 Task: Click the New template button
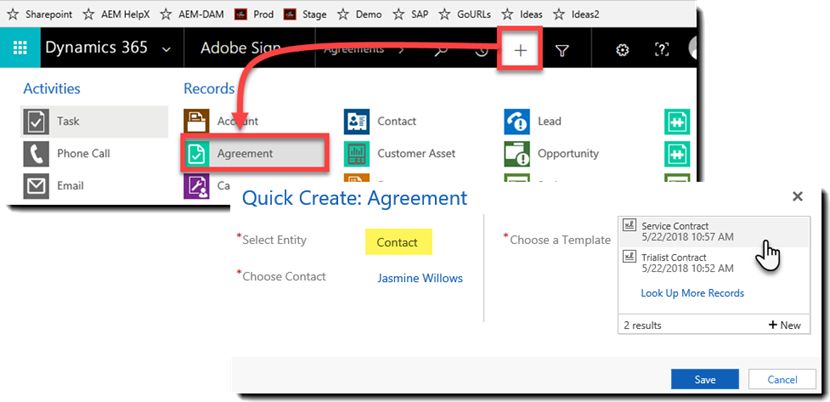coord(785,325)
